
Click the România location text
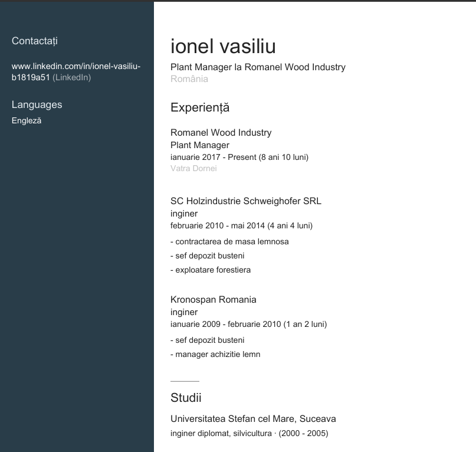click(189, 79)
